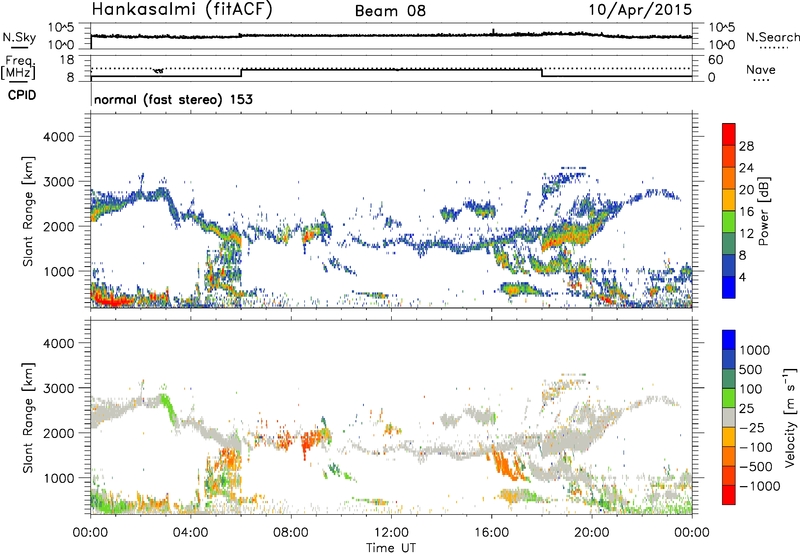The width and height of the screenshot is (800, 554).
Task: Click 2000 tick on velocity panel range axis
Action: pyautogui.click(x=59, y=433)
